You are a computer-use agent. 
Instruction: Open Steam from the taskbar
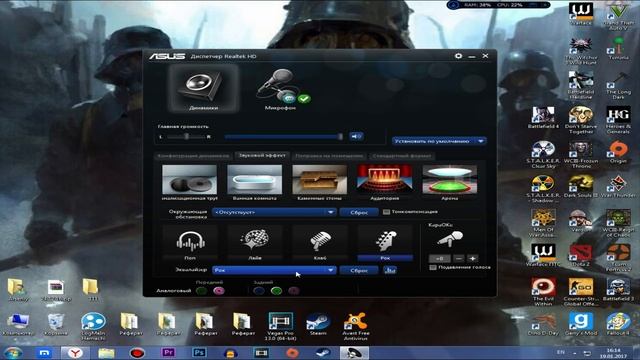(324, 353)
